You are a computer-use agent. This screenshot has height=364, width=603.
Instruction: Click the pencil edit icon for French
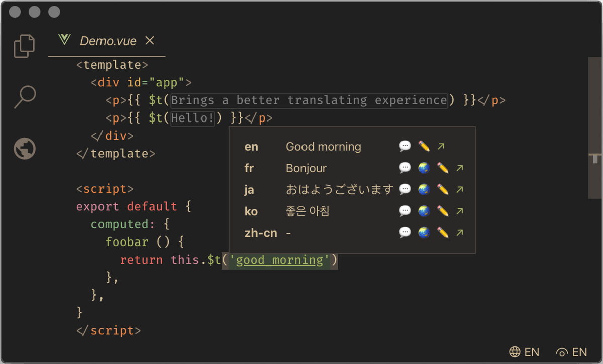click(x=443, y=168)
